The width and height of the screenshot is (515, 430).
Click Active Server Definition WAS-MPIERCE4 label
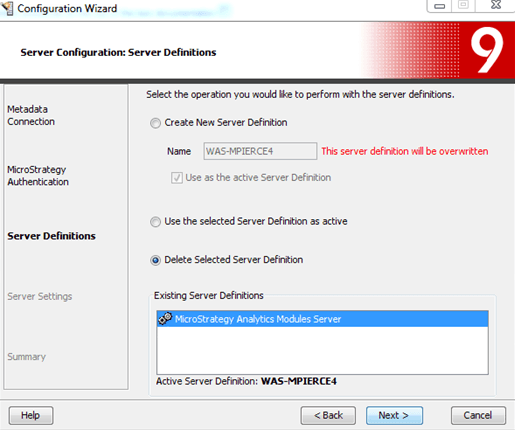pyautogui.click(x=246, y=381)
